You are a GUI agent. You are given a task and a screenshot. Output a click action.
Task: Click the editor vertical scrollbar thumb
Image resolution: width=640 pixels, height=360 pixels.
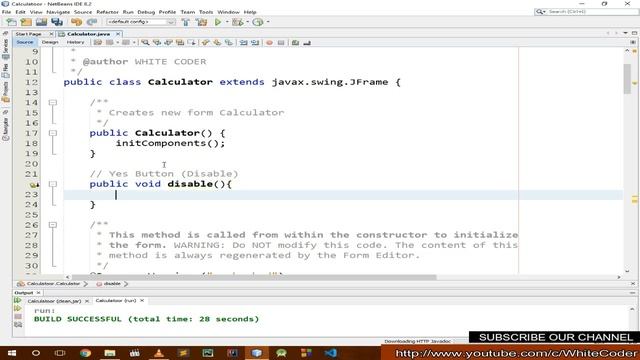click(x=627, y=78)
